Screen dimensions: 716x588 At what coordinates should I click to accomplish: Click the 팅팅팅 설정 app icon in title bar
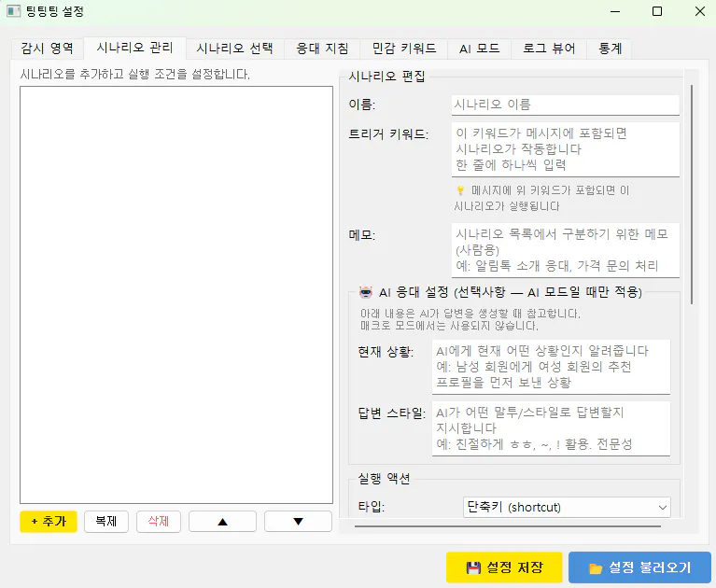tap(14, 11)
